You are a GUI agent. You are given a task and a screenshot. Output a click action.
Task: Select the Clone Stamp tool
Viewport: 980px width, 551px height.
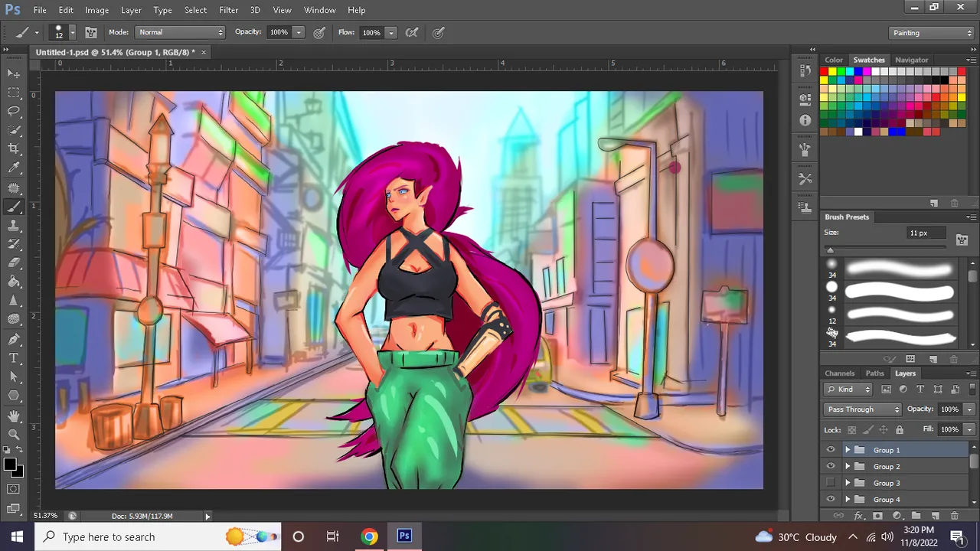coord(14,225)
